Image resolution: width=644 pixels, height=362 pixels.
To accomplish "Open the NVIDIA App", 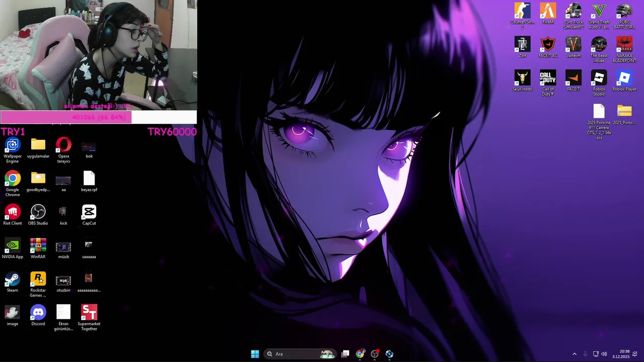I will click(13, 249).
